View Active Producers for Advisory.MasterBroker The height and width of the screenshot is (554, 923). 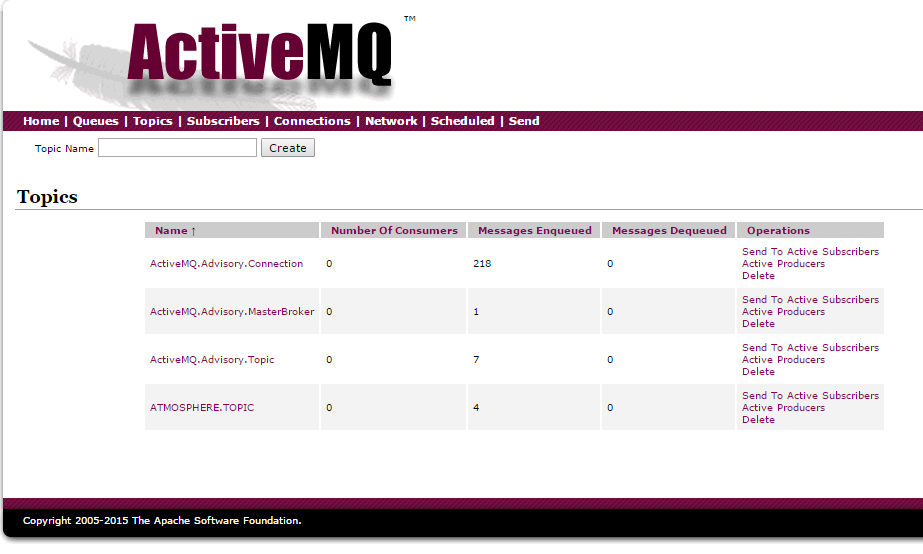783,311
